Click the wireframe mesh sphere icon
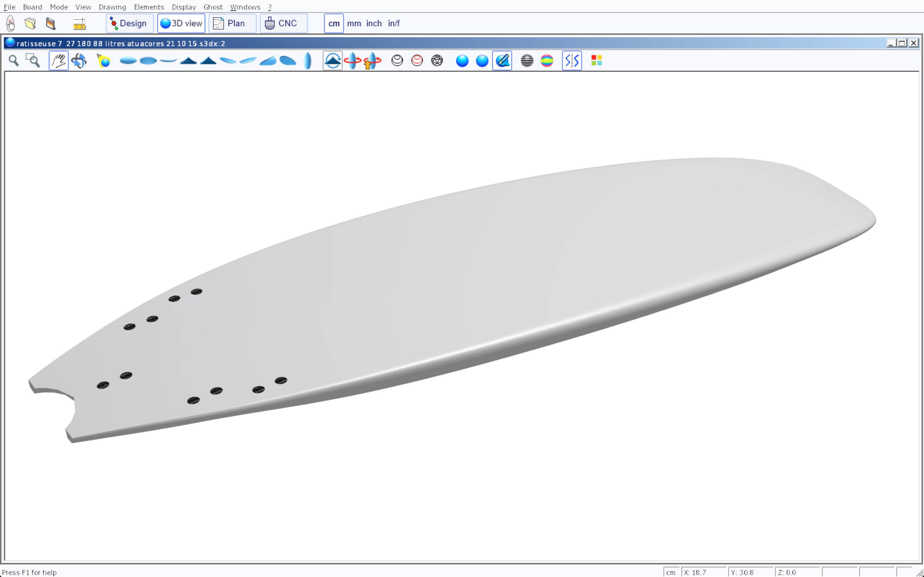This screenshot has height=577, width=924. [x=437, y=61]
